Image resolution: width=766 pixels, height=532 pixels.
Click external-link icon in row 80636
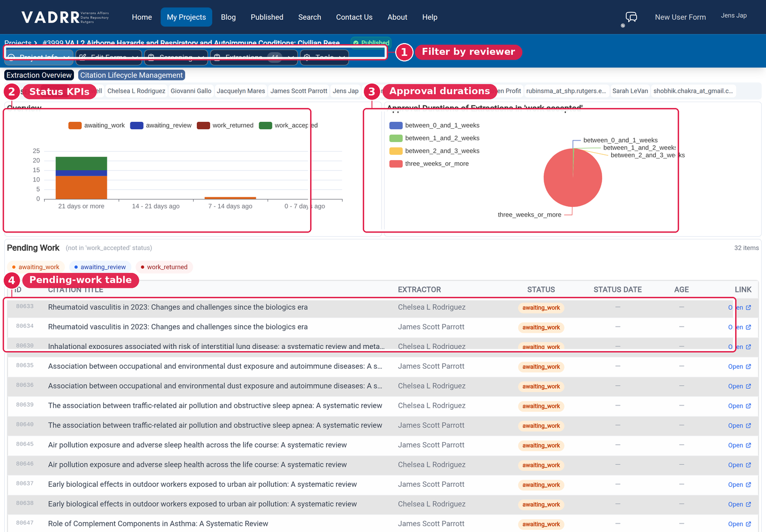[x=748, y=386]
